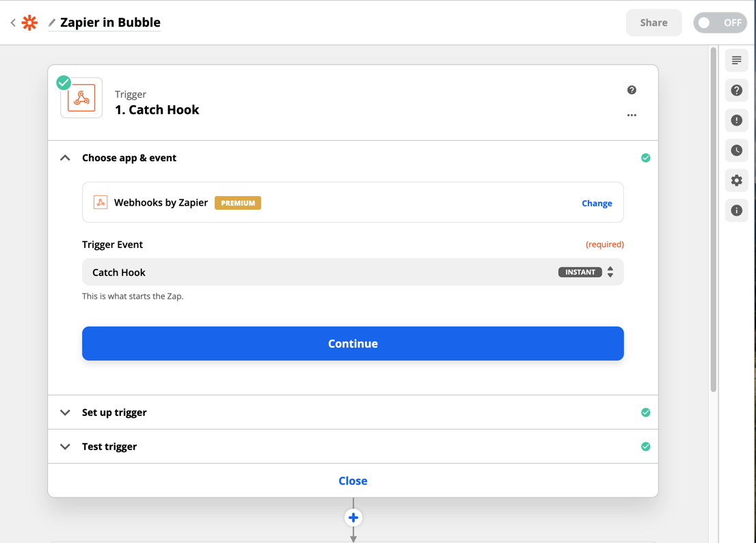Click the Close link
Screen dimensions: 756x543
(353, 481)
